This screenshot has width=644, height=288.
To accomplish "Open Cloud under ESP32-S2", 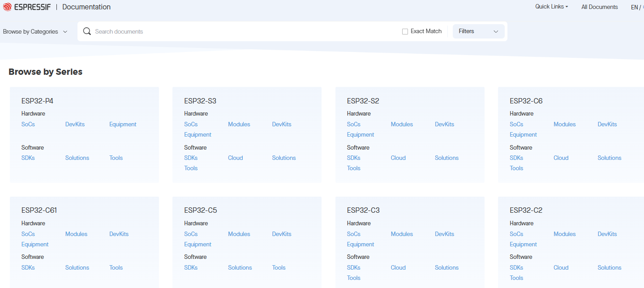I will pyautogui.click(x=398, y=158).
